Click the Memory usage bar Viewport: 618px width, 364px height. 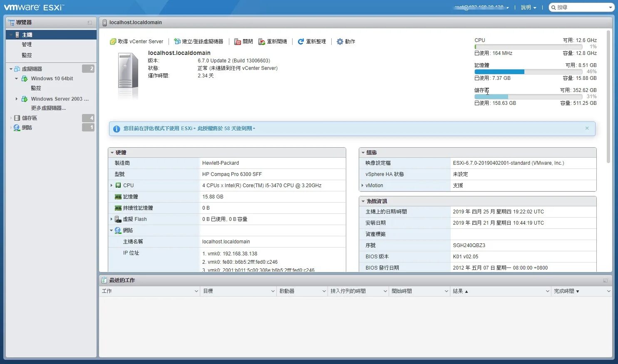528,72
